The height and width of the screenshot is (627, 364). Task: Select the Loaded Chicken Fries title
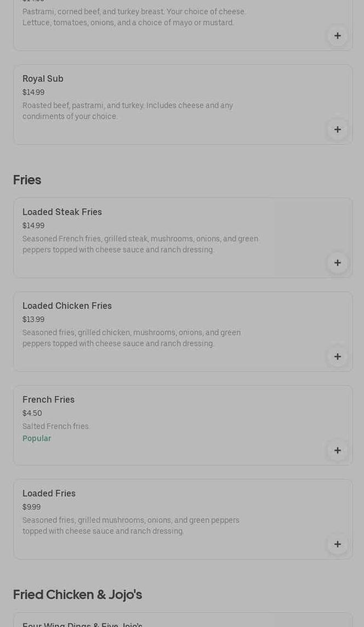pos(67,306)
